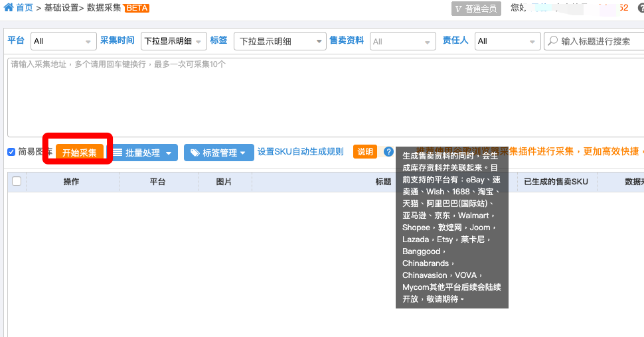Expand the 采集时间 dropdown
The width and height of the screenshot is (644, 337).
(173, 41)
